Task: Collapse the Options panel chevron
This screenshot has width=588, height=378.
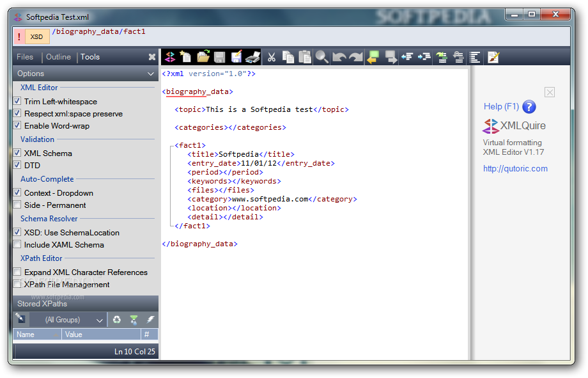Action: click(151, 74)
